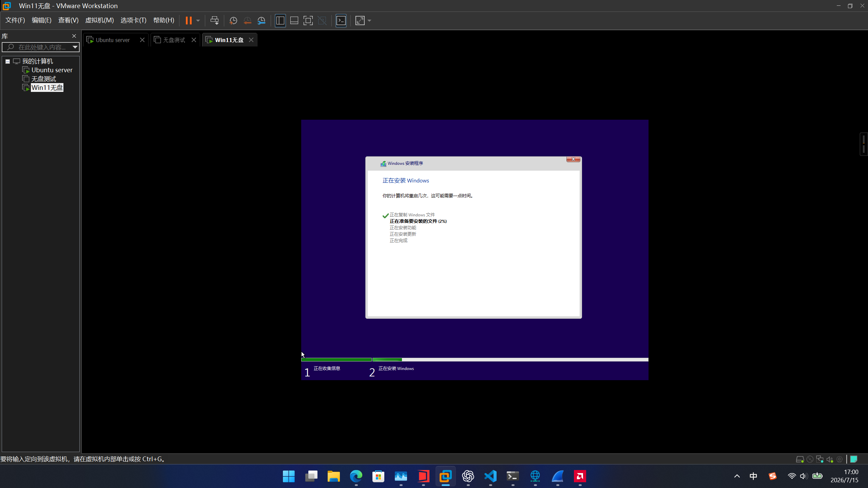Select the Win11无盘 tab
Image resolution: width=868 pixels, height=488 pixels.
(229, 40)
